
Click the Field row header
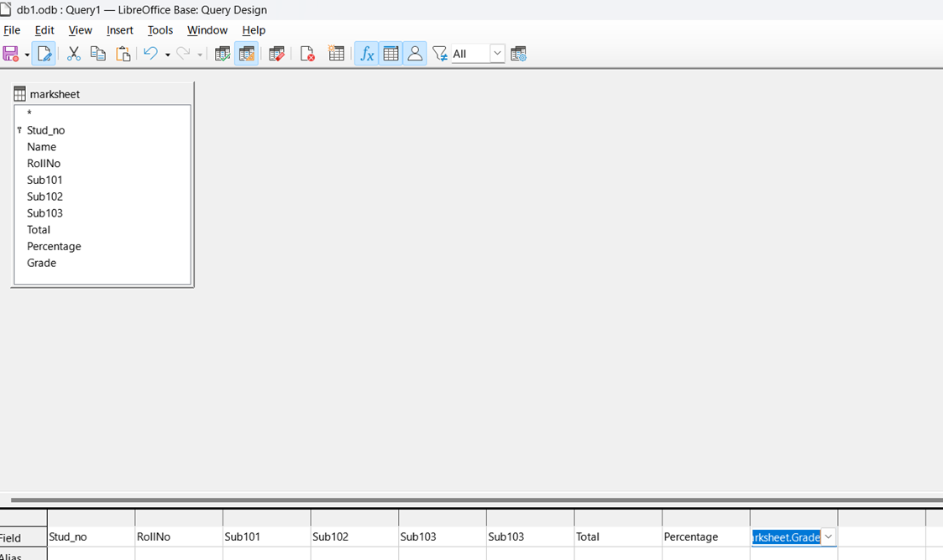click(24, 537)
